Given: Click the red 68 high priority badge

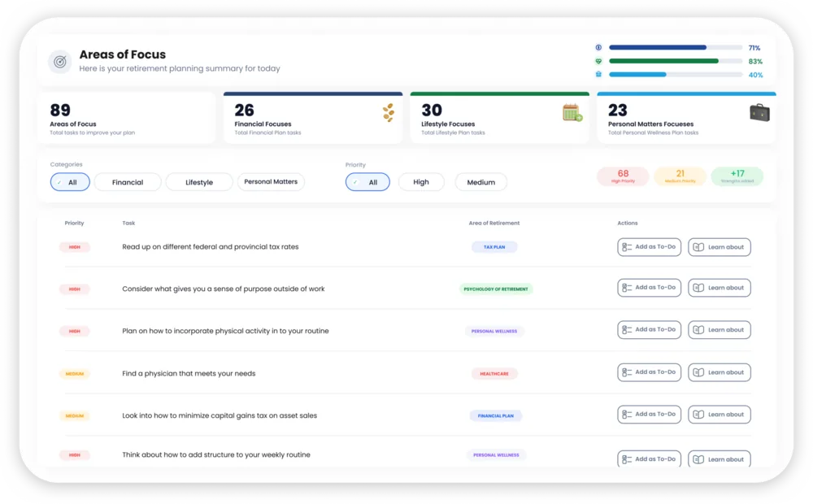Looking at the screenshot, I should [x=623, y=176].
